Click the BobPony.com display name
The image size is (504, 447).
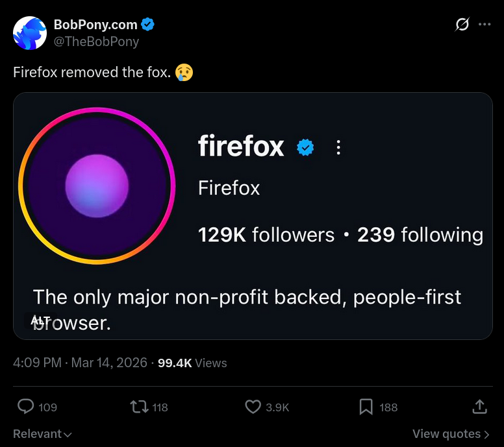pyautogui.click(x=95, y=25)
